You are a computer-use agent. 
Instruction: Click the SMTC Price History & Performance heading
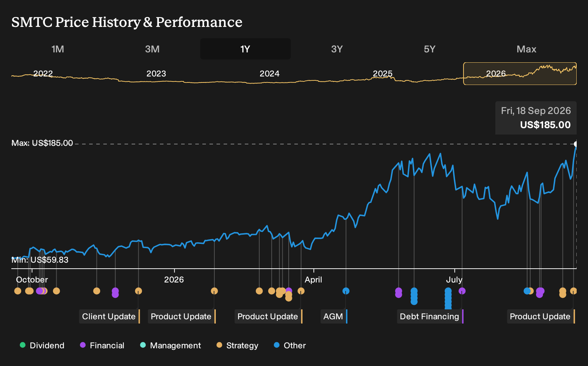point(127,22)
